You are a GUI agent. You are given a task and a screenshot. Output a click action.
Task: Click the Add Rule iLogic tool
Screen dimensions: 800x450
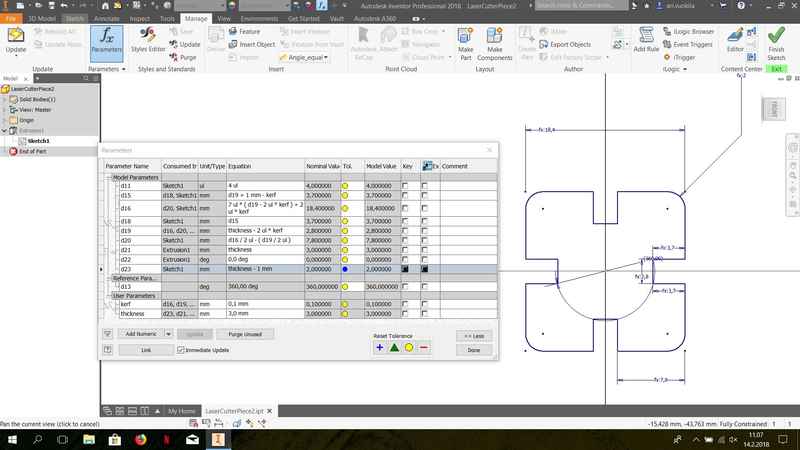pyautogui.click(x=646, y=40)
